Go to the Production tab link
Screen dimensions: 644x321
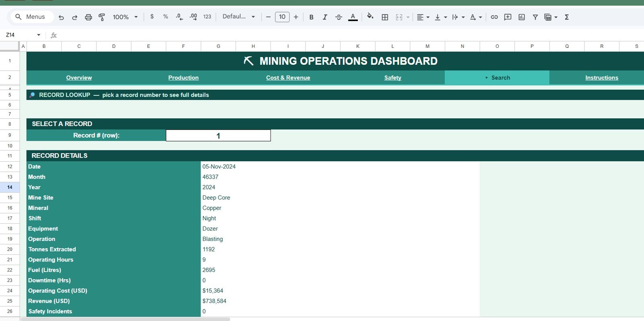(x=184, y=78)
